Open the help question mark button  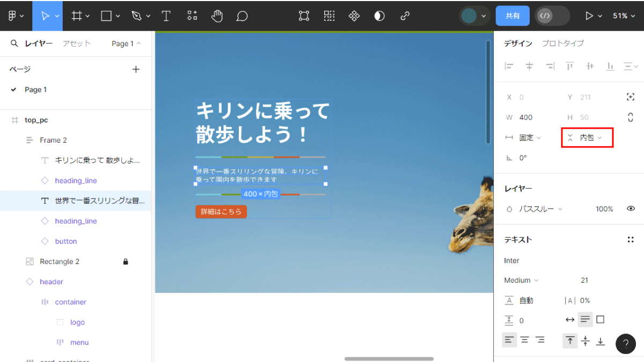(626, 344)
